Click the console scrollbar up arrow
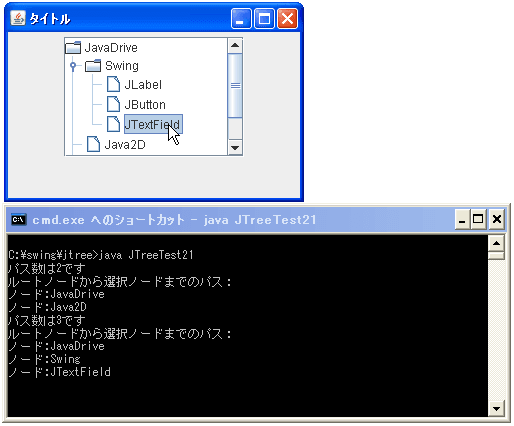Image resolution: width=514 pixels, height=426 pixels. coord(496,243)
